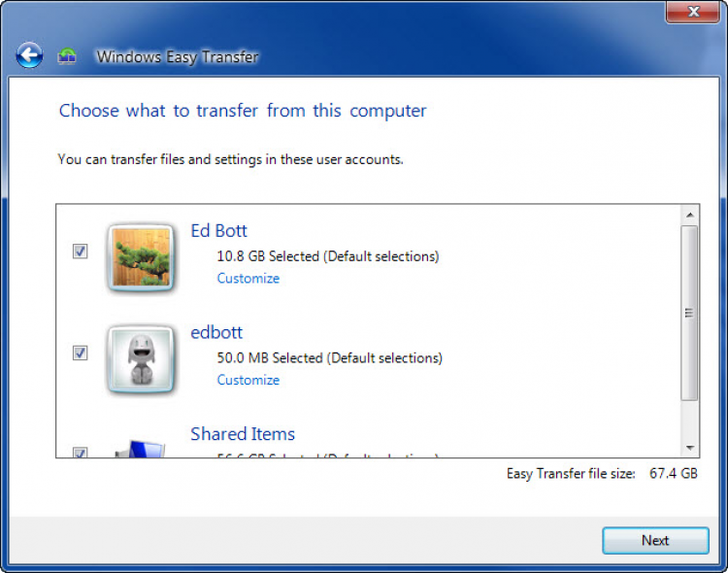
Task: Click Ed Bott's bonsai tree account picture
Action: (141, 257)
